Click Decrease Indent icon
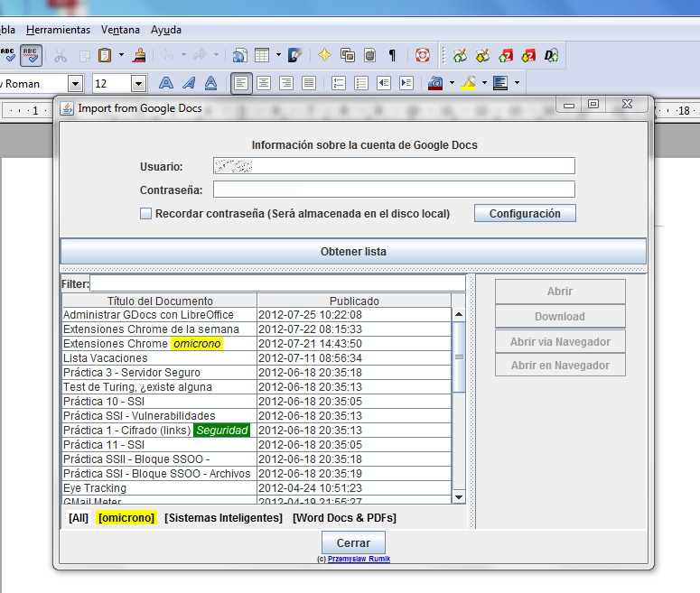 tap(384, 83)
